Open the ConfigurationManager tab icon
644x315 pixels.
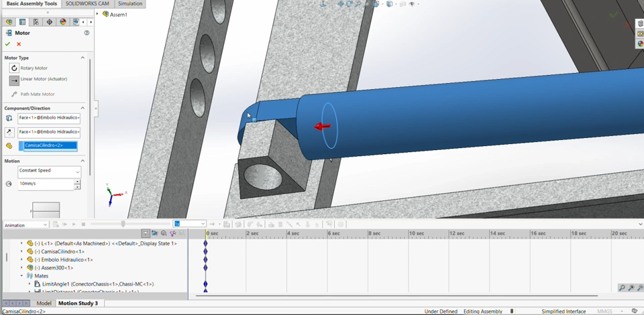click(36, 21)
